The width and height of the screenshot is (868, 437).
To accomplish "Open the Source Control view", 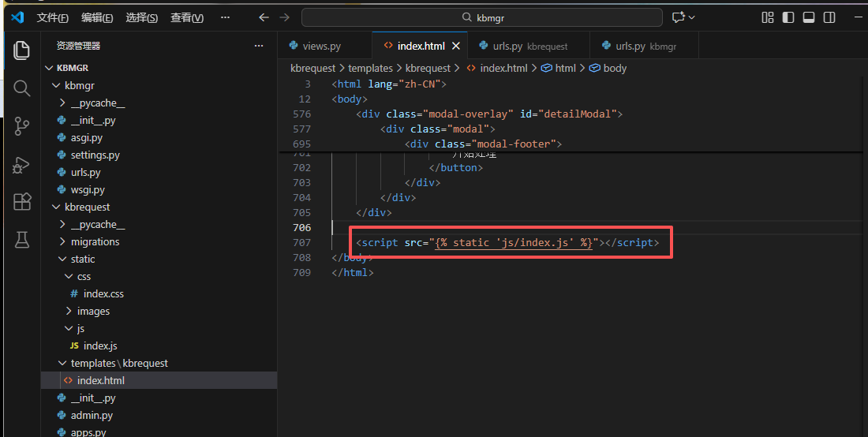I will click(21, 126).
